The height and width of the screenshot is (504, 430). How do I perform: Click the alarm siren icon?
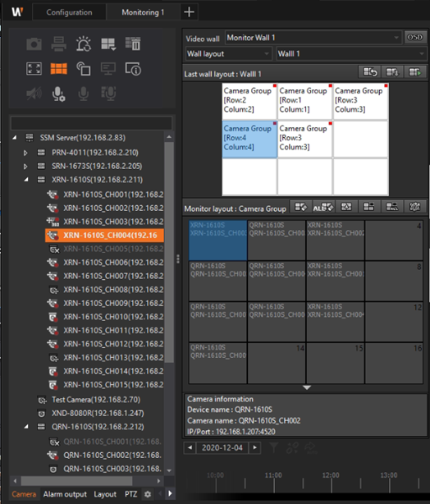[84, 44]
